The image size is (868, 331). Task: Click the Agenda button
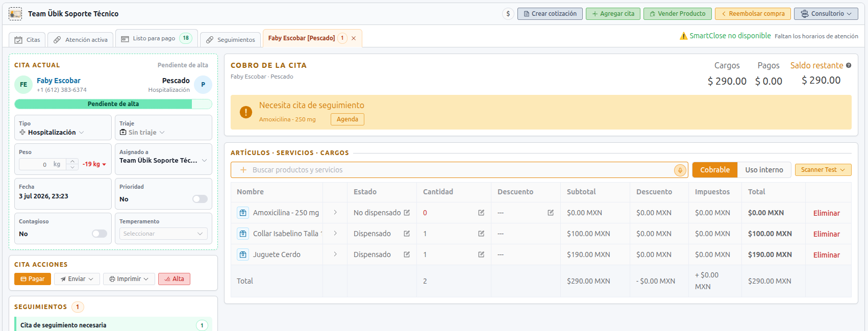(x=348, y=119)
